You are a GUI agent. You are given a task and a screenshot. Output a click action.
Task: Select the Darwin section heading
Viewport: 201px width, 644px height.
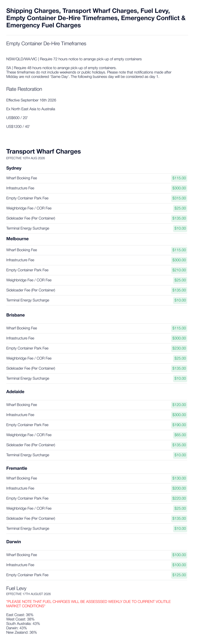[13, 542]
